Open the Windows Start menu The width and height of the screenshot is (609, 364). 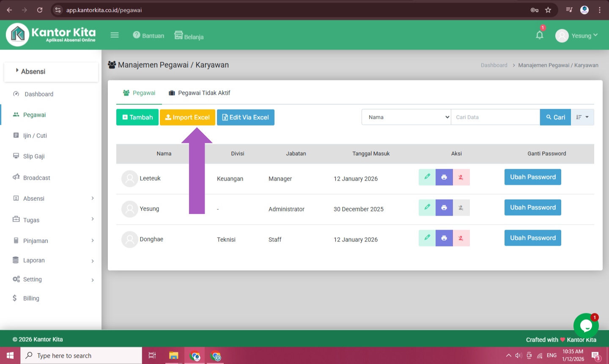10,356
